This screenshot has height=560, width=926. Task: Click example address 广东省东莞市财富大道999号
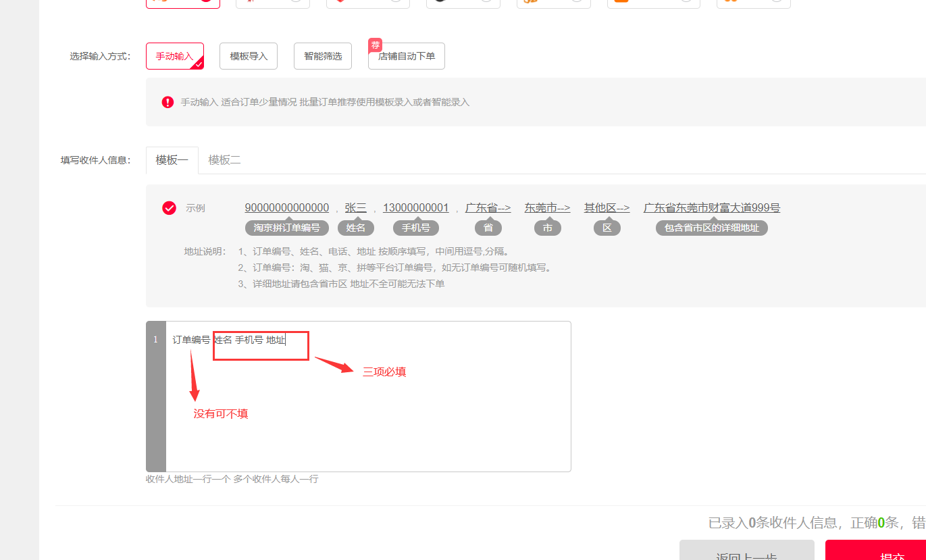[712, 208]
